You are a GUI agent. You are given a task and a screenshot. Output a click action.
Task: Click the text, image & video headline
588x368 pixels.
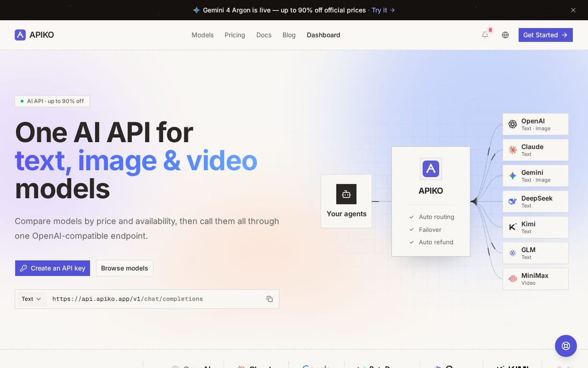(136, 160)
